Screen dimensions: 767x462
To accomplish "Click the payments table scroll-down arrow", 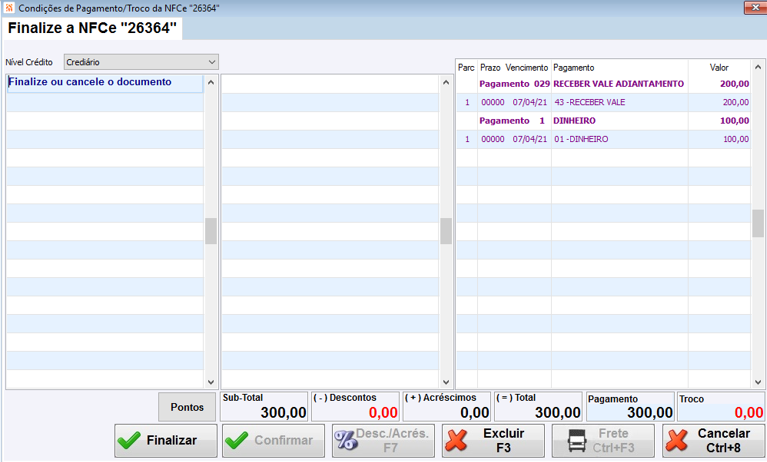I will click(x=758, y=382).
